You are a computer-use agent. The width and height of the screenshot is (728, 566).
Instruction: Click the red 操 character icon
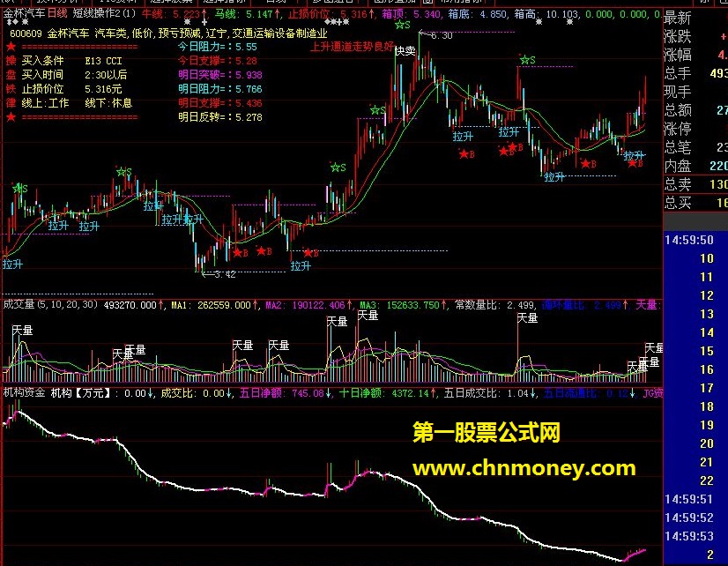coord(11,61)
